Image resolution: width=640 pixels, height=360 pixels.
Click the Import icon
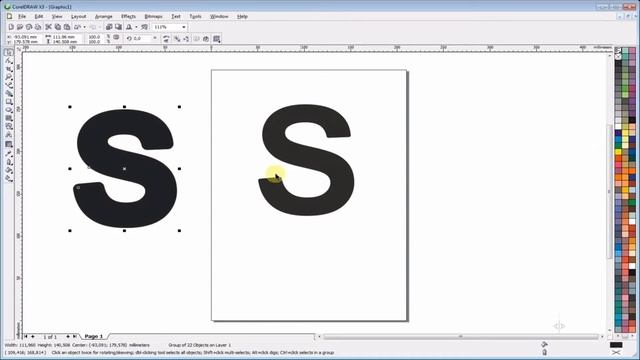109,27
